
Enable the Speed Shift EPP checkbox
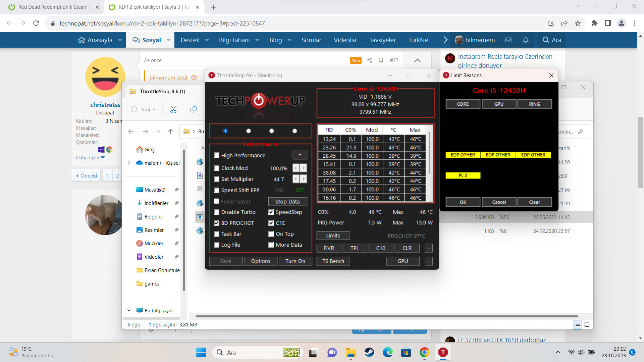pos(217,190)
